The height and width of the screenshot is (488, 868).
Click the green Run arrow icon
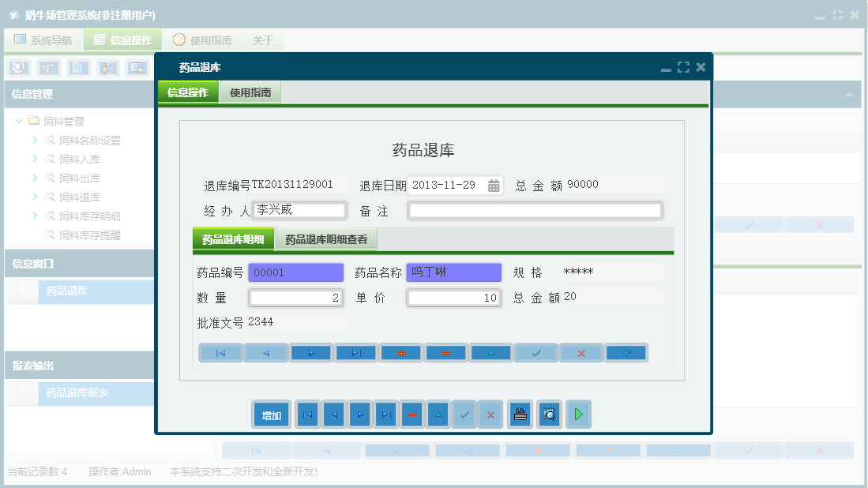tap(578, 414)
